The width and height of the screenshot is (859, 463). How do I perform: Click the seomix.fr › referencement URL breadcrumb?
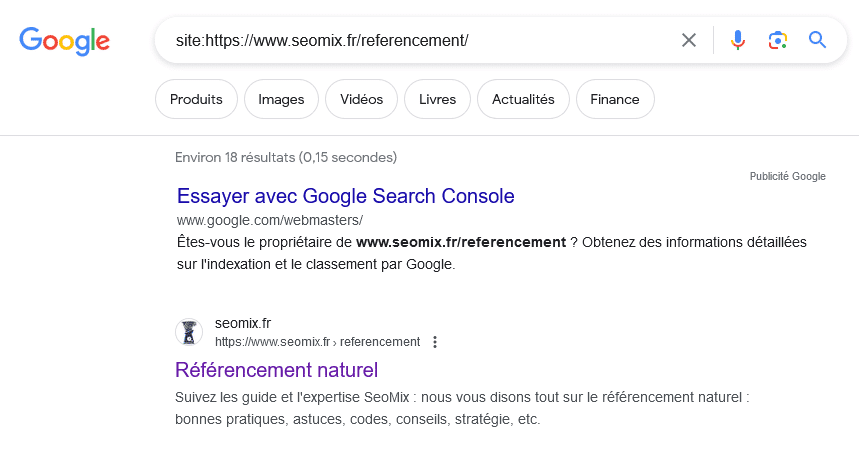(317, 342)
